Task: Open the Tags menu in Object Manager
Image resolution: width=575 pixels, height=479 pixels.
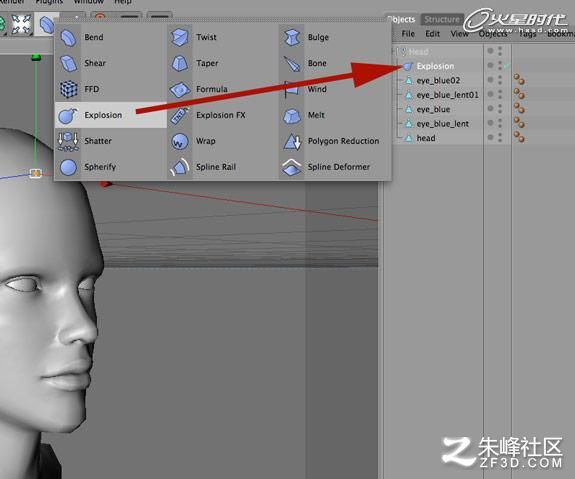Action: [x=527, y=34]
